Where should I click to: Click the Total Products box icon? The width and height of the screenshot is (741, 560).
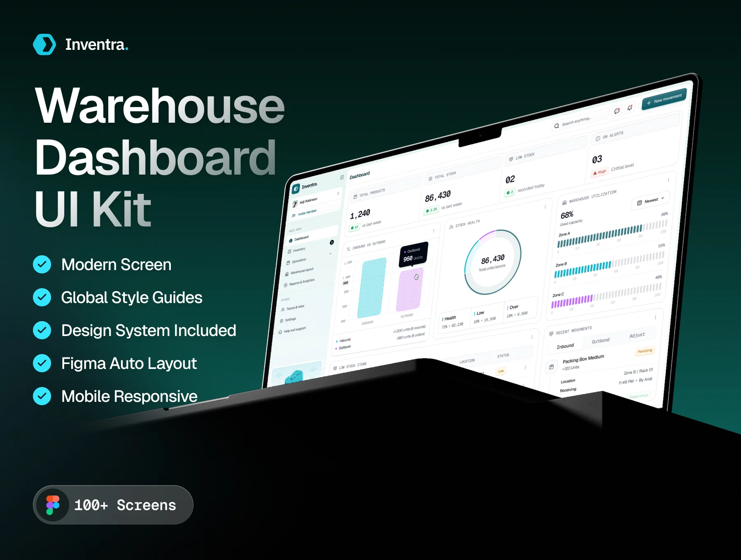[355, 197]
